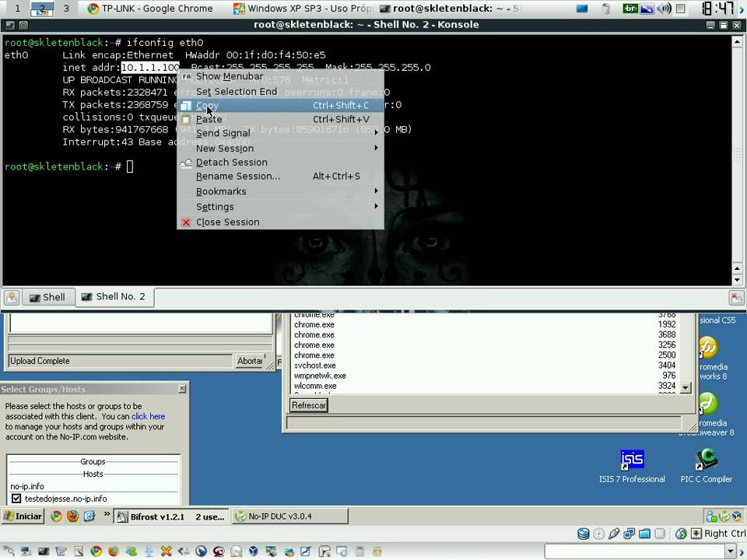Click the 8:47 panel clock

pyautogui.click(x=718, y=8)
